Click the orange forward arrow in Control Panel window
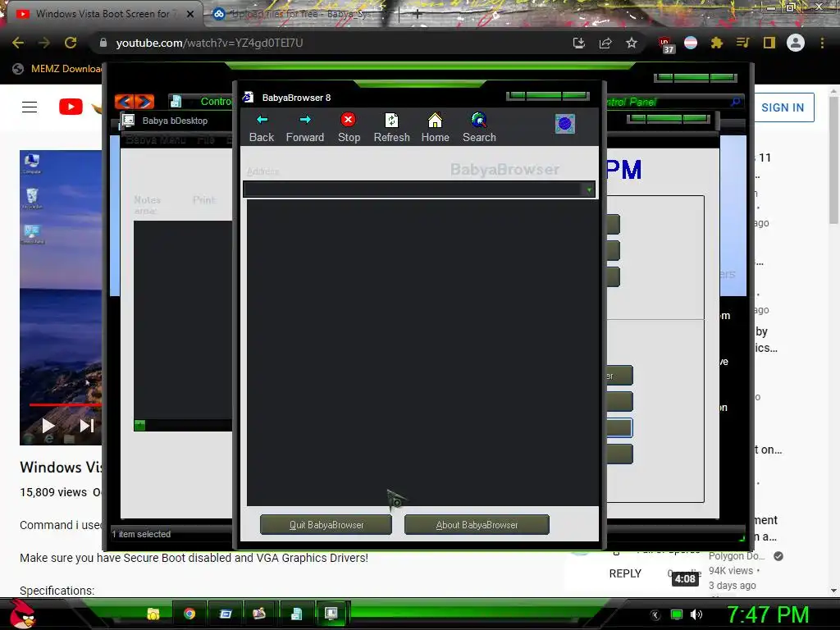 [144, 101]
